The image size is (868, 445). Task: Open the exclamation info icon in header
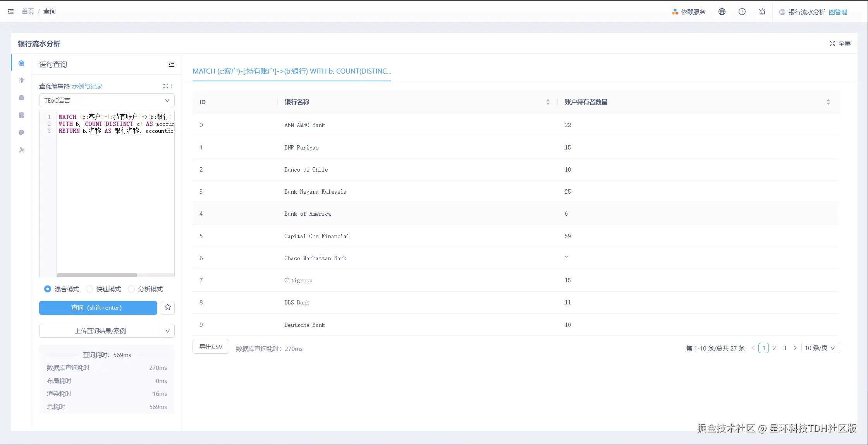pyautogui.click(x=742, y=12)
